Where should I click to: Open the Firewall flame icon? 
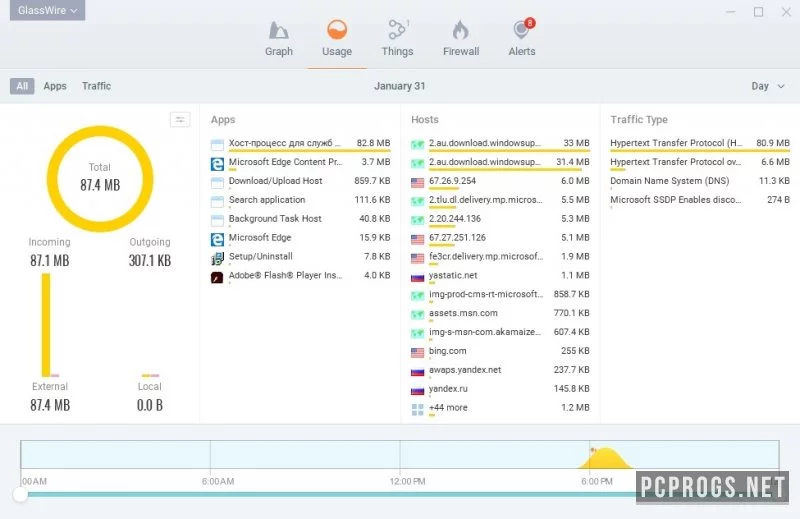point(460,30)
